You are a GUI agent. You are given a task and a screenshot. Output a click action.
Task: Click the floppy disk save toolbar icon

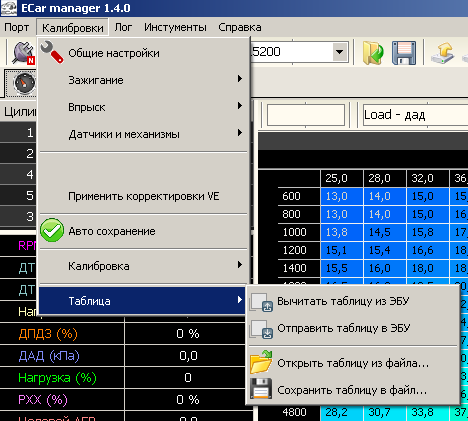point(404,53)
